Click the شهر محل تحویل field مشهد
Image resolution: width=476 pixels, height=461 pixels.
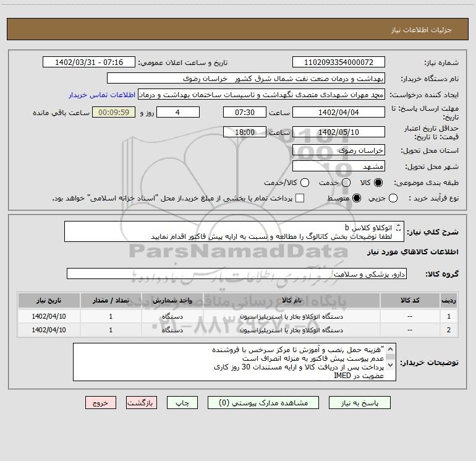click(x=339, y=166)
